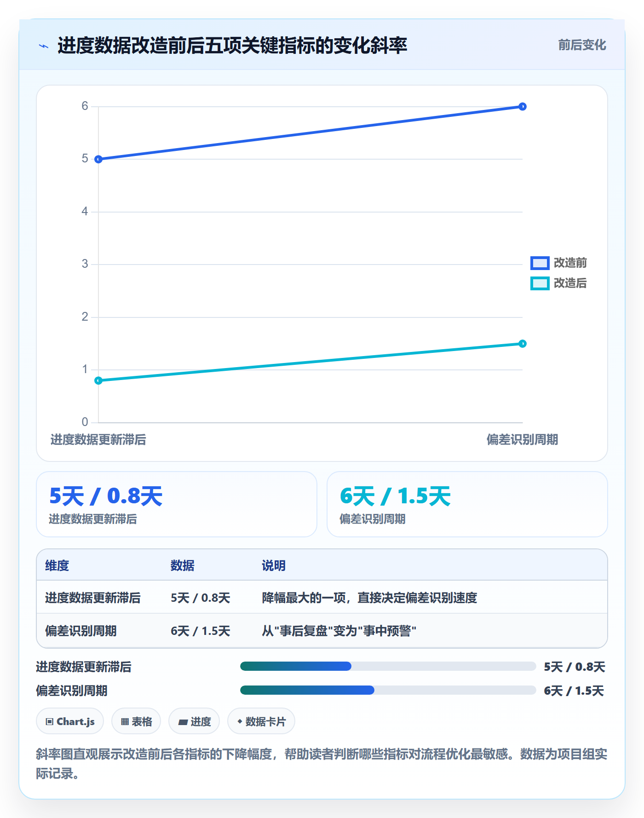
Task: Click the table cell 5天 / 0.8天
Action: [x=201, y=598]
